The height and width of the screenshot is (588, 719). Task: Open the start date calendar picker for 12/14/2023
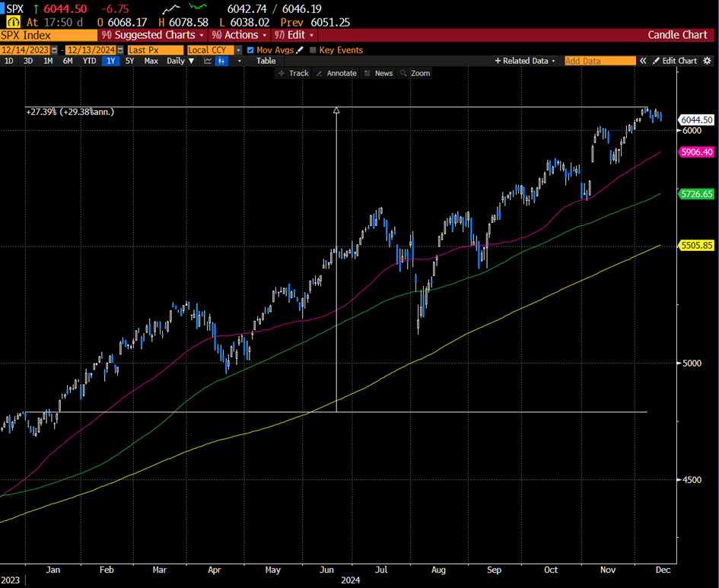(55, 50)
